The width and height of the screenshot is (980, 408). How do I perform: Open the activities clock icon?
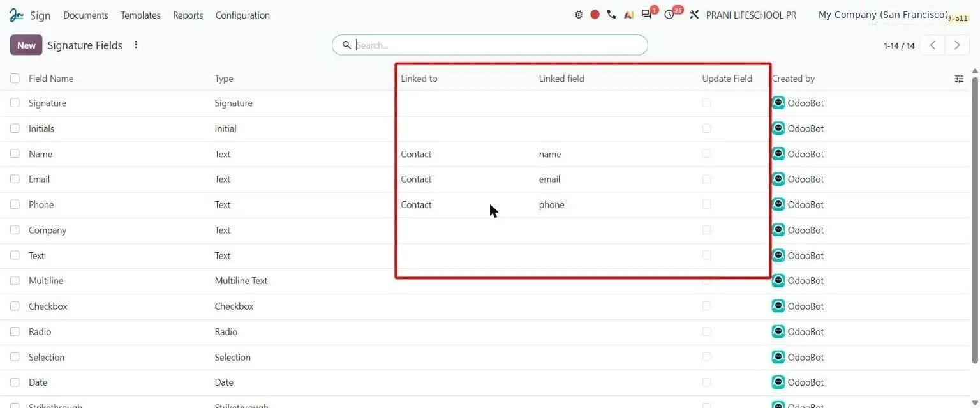pos(669,15)
